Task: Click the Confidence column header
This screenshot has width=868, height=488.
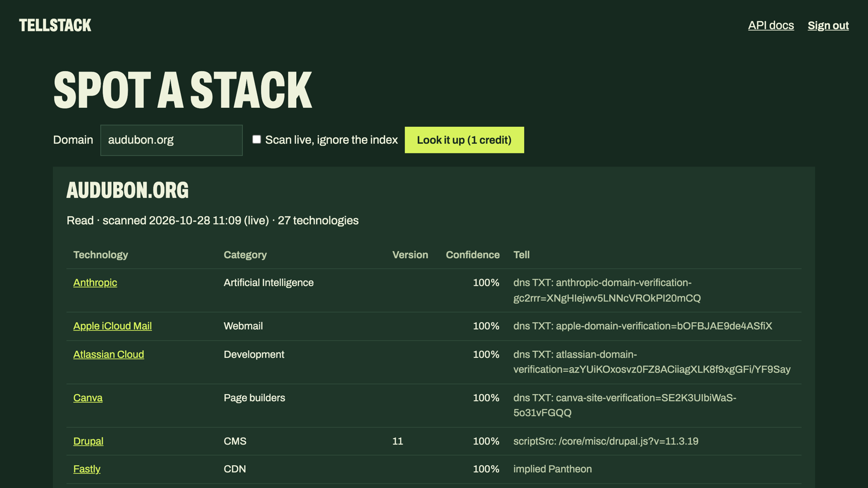Action: [473, 255]
